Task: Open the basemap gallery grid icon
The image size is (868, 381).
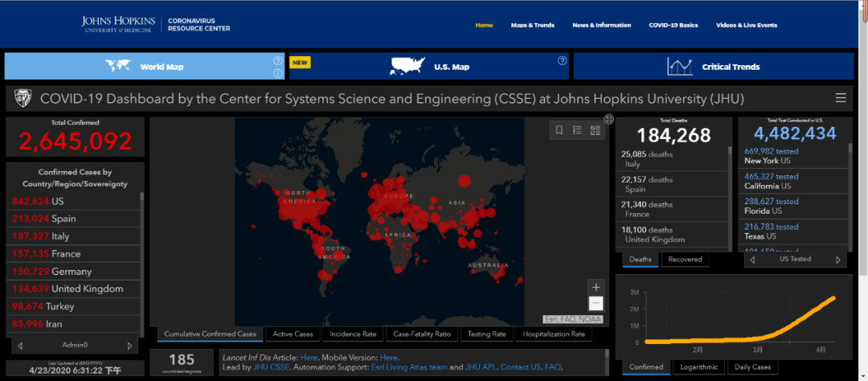Action: coord(596,130)
